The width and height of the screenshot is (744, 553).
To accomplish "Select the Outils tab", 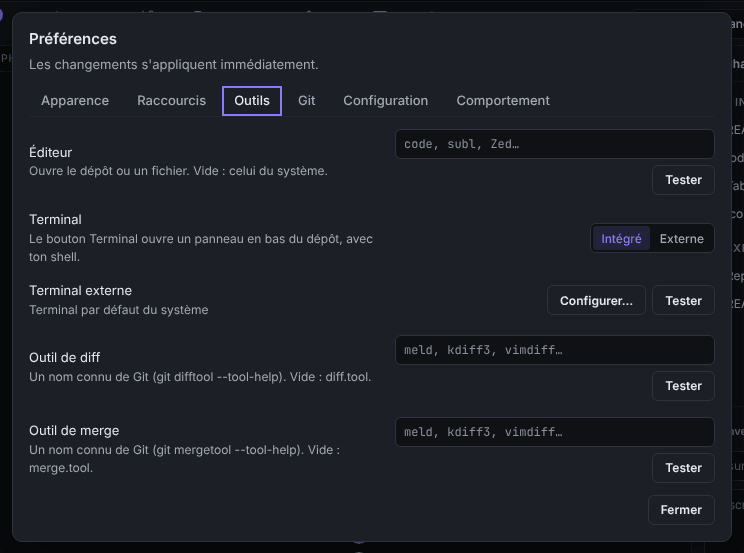I will pyautogui.click(x=252, y=101).
